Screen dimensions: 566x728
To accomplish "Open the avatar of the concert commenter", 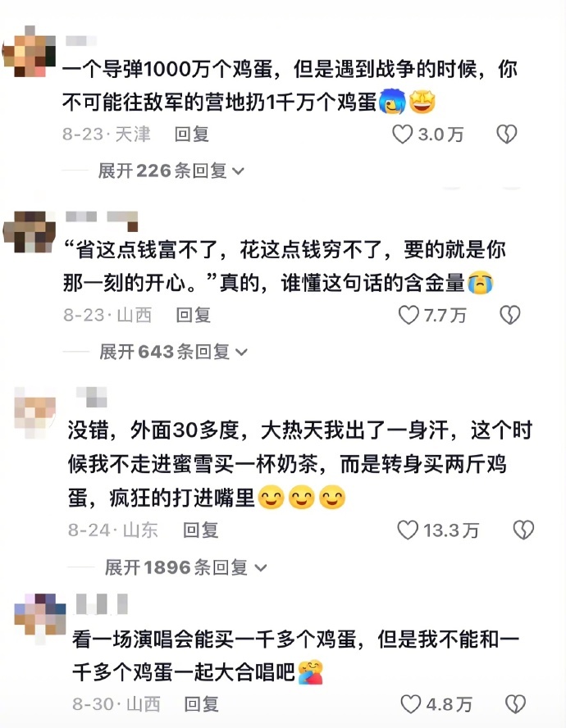I will tap(39, 619).
